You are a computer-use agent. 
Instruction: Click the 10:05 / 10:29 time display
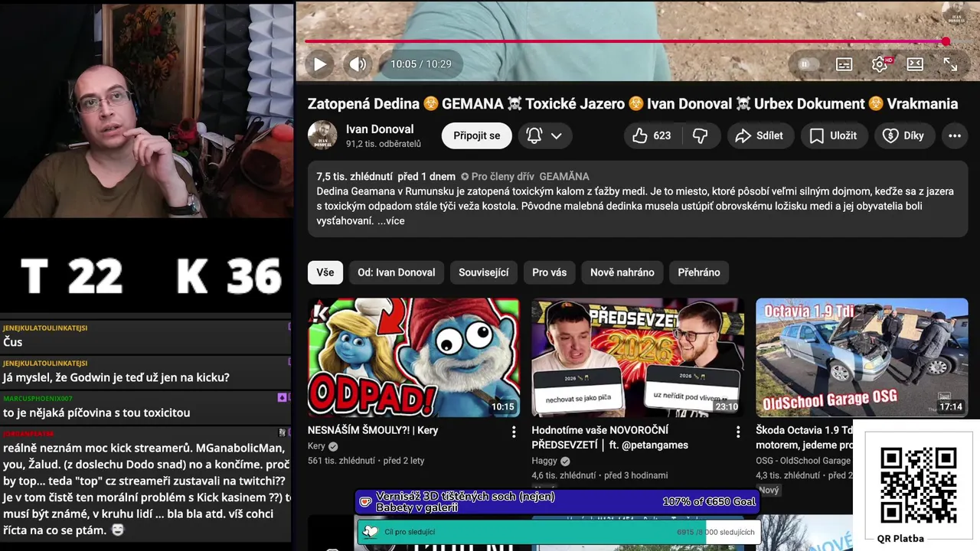[x=420, y=64]
